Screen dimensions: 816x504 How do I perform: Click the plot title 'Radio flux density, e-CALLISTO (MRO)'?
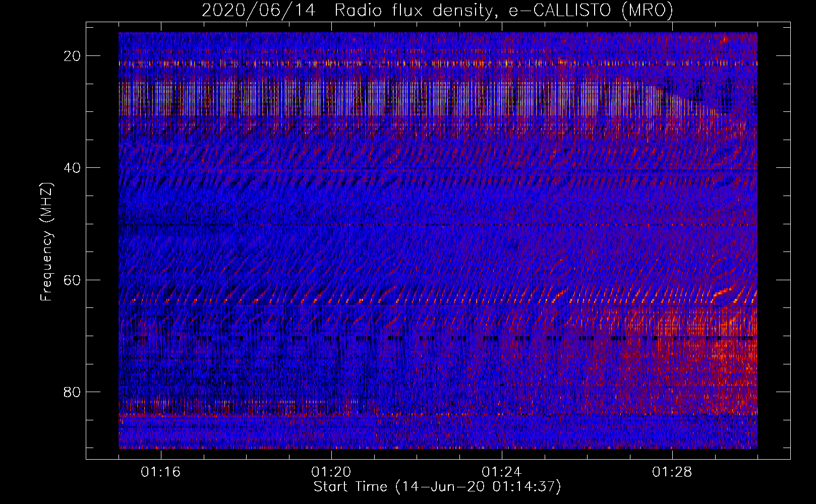click(504, 10)
